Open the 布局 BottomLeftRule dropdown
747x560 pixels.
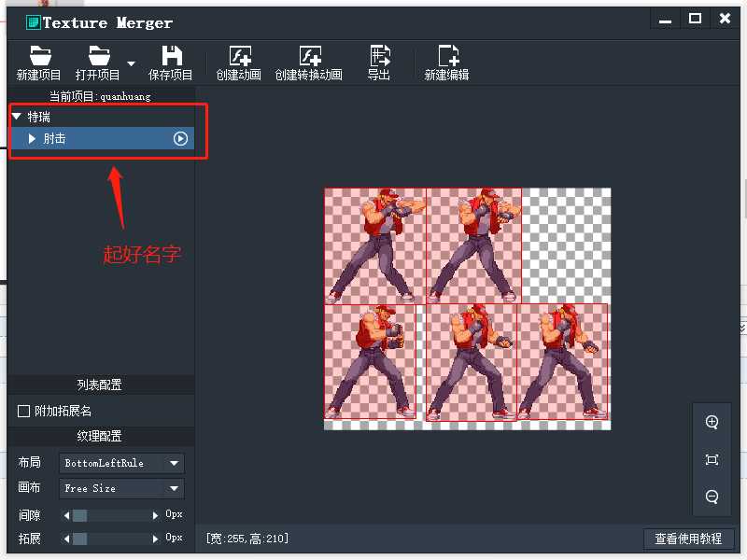click(121, 463)
